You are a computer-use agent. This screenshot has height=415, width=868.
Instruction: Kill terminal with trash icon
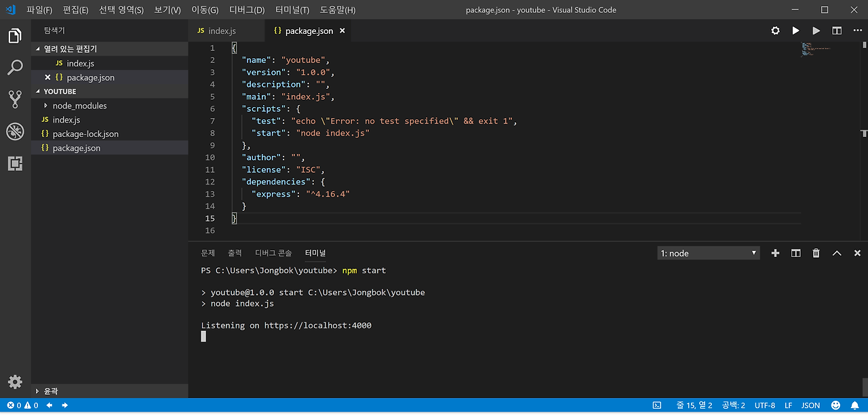816,253
